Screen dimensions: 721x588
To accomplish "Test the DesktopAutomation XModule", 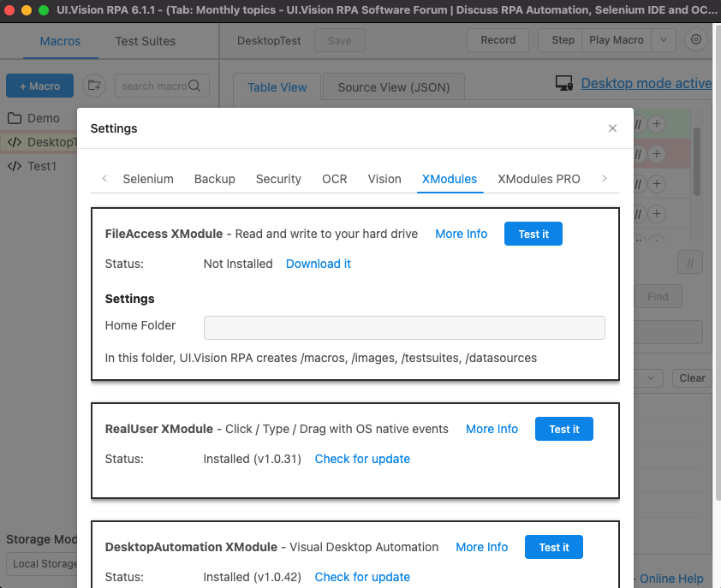I will (554, 547).
